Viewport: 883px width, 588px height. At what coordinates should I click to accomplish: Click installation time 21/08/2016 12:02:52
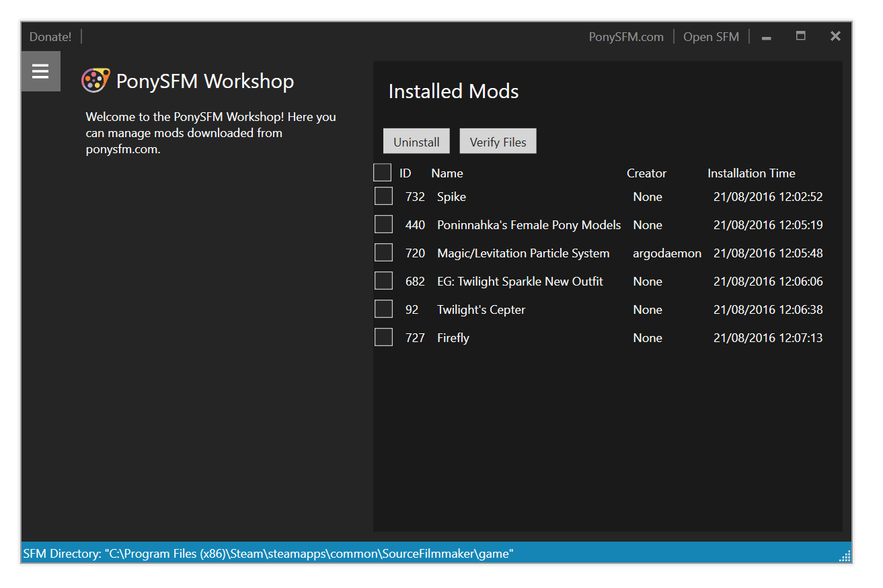tap(768, 197)
